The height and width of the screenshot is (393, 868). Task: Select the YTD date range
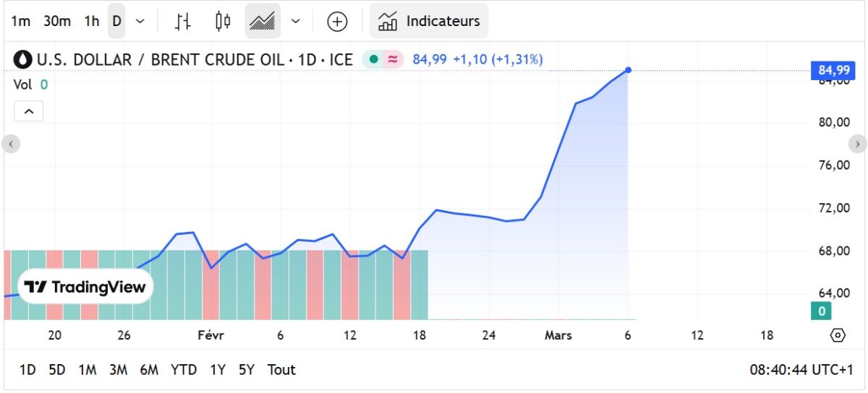point(184,370)
